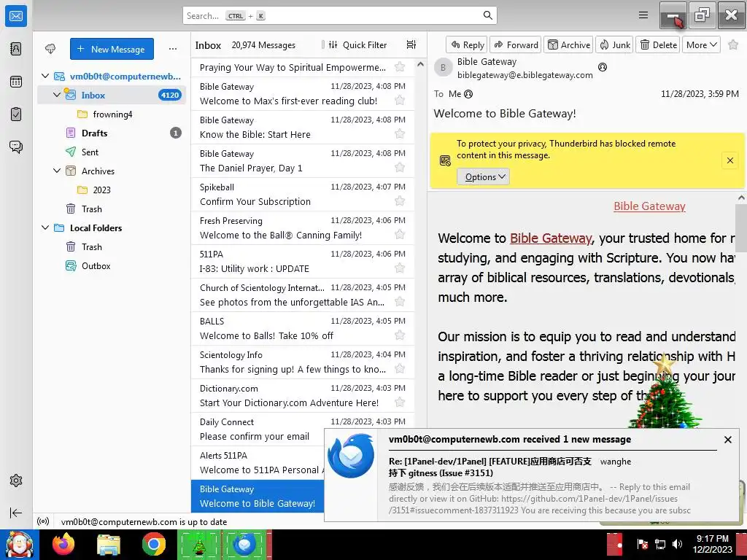Launch Firefox from the taskbar
747x560 pixels.
(x=63, y=544)
